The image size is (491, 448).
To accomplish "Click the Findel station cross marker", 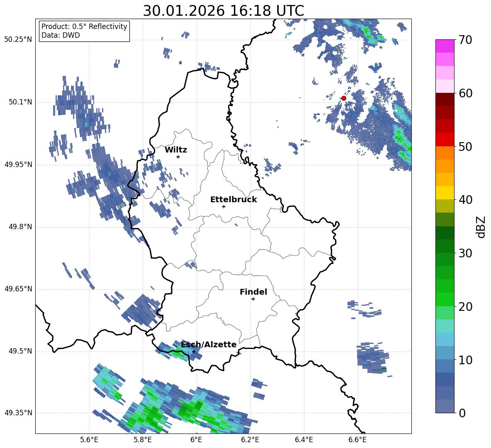I will click(x=253, y=299).
